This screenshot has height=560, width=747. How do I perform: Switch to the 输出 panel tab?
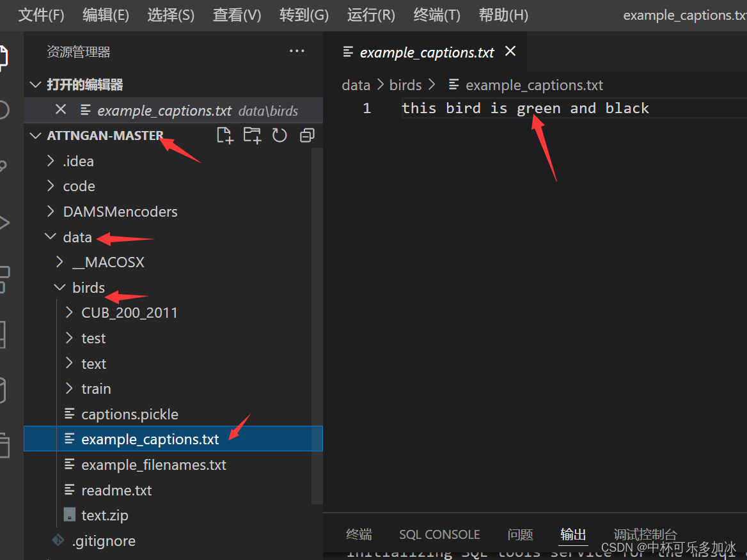(573, 534)
